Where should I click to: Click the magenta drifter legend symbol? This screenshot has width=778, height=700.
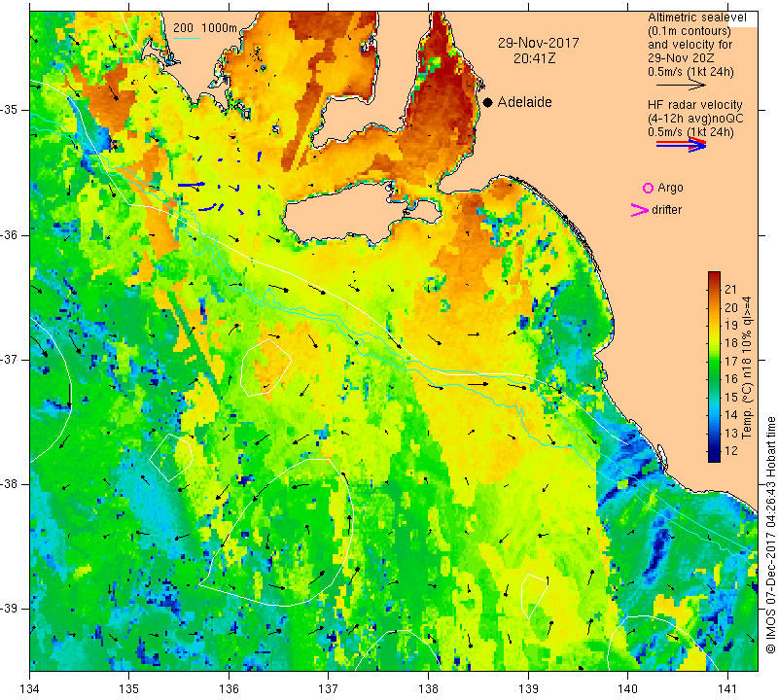639,210
